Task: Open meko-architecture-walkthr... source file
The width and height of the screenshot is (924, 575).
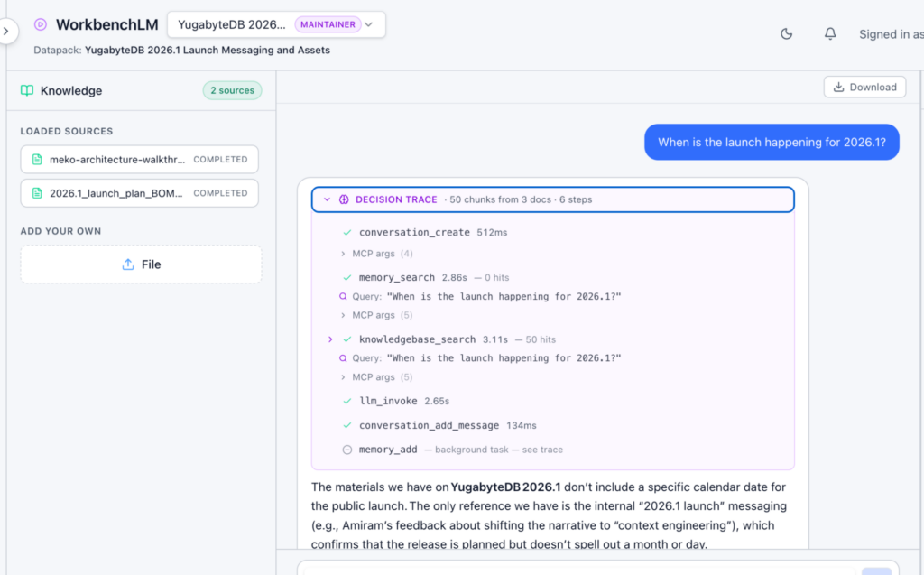Action: [140, 159]
